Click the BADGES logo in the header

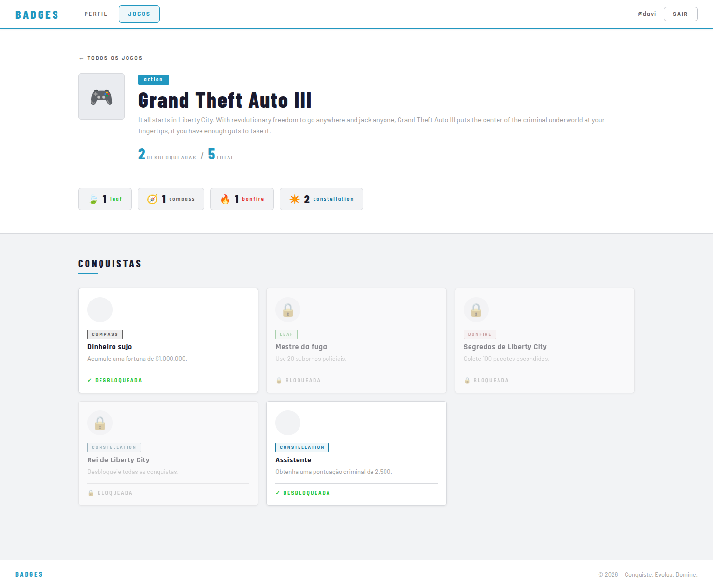click(x=37, y=14)
